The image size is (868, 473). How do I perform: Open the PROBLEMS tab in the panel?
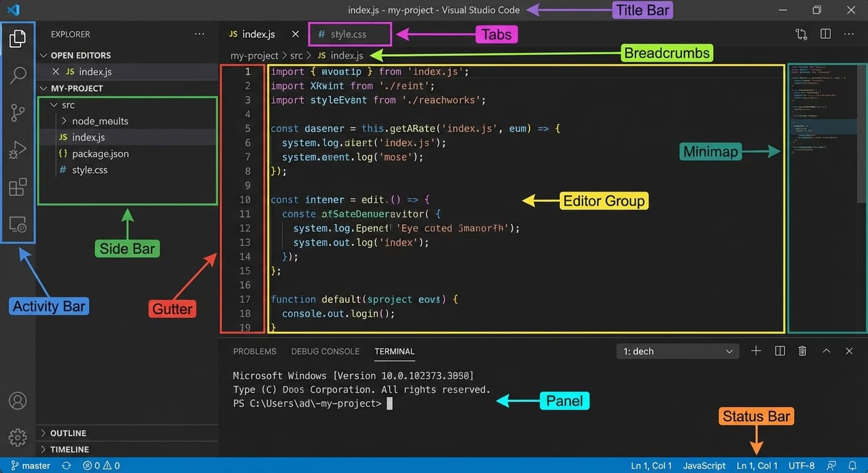(x=255, y=351)
